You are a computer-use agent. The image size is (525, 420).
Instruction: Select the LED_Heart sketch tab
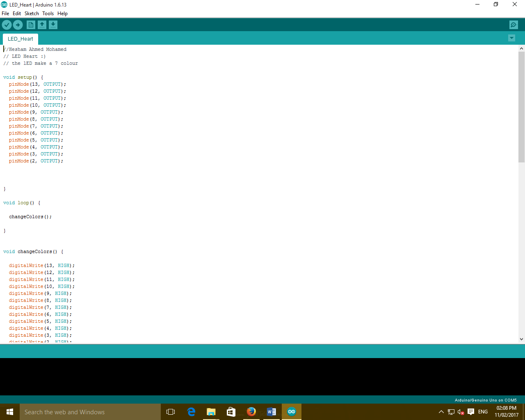pyautogui.click(x=21, y=39)
